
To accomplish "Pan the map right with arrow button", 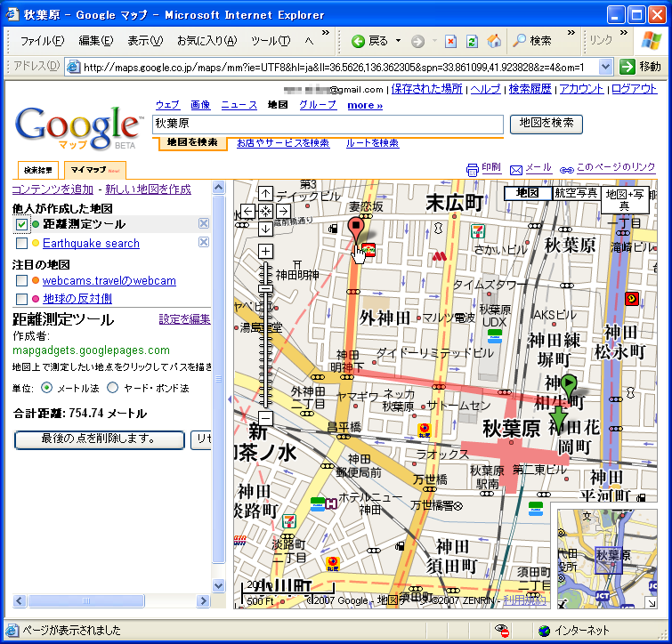I will point(283,211).
